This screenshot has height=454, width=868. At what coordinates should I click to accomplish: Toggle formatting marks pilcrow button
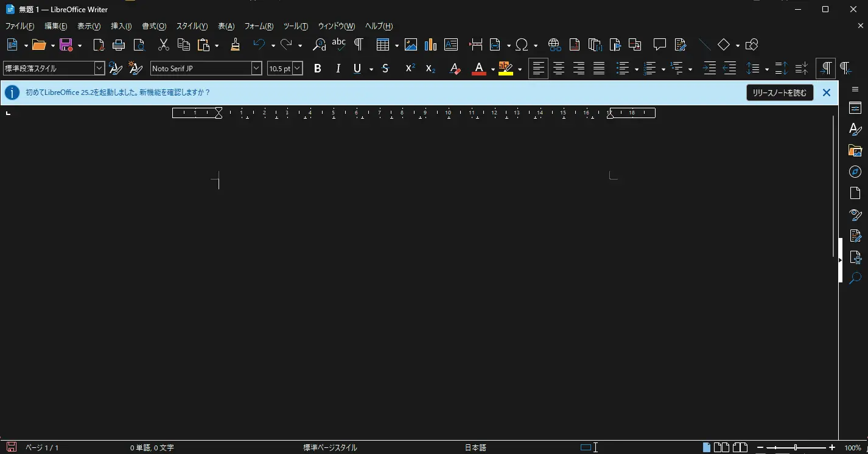[359, 44]
